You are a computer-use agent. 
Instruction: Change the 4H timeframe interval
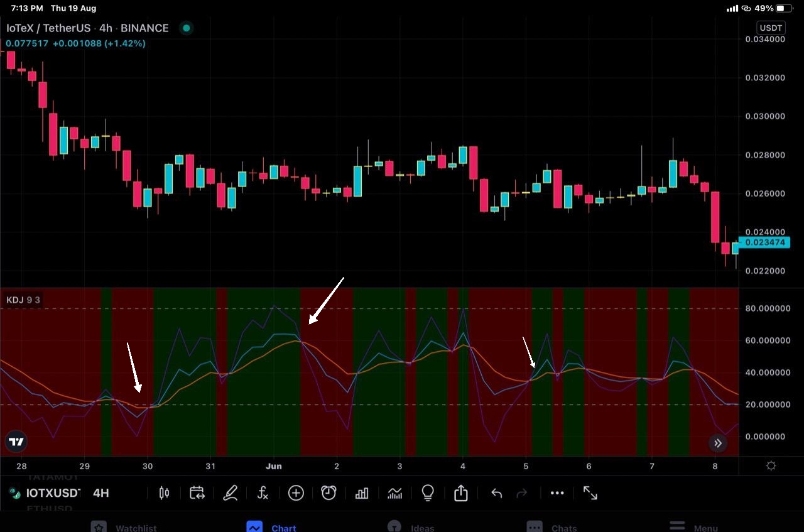click(101, 493)
